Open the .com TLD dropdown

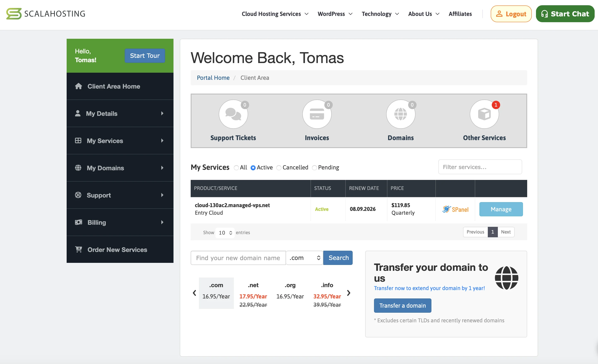(305, 258)
